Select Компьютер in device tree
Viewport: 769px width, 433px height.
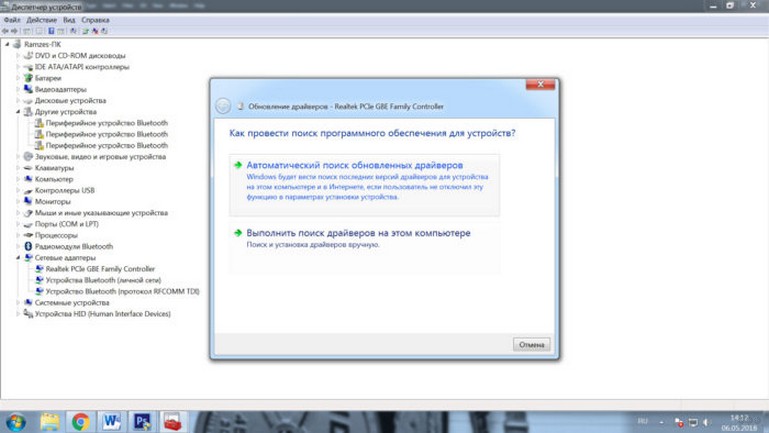(x=53, y=179)
